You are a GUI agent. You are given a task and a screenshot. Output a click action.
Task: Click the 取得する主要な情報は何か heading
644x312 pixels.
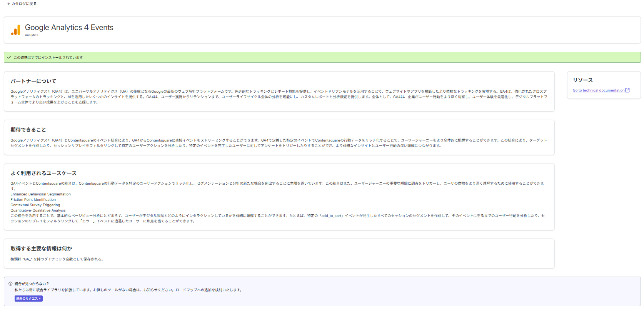coord(41,249)
